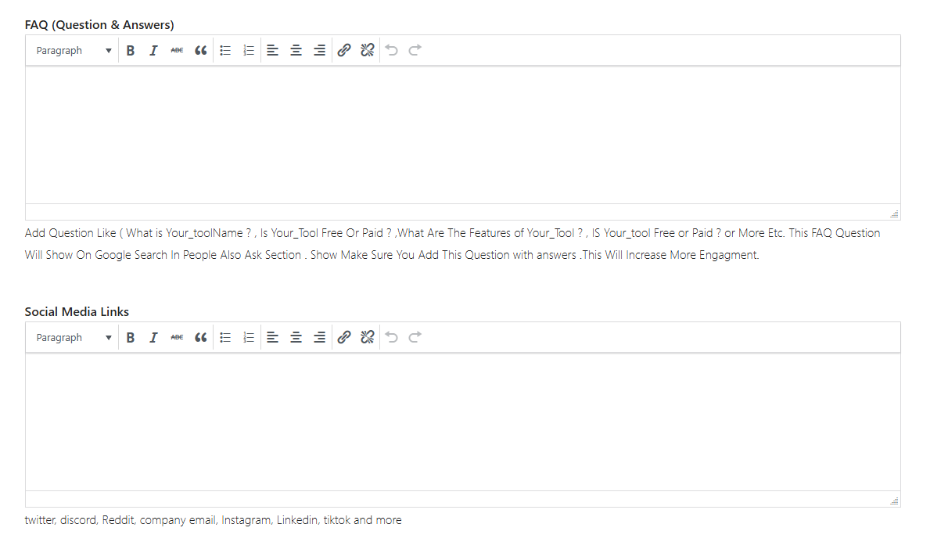Click the Social Media Links label
The image size is (948, 560).
pyautogui.click(x=77, y=311)
